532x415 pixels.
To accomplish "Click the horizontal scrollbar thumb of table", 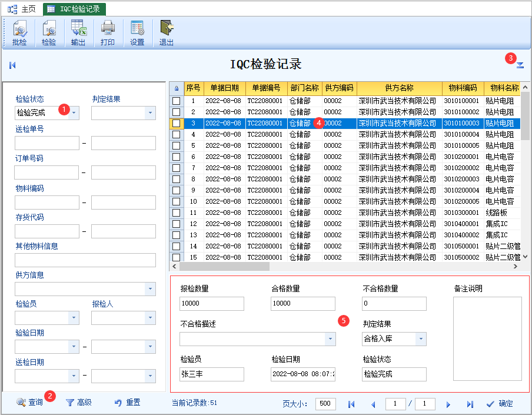I will [225, 267].
